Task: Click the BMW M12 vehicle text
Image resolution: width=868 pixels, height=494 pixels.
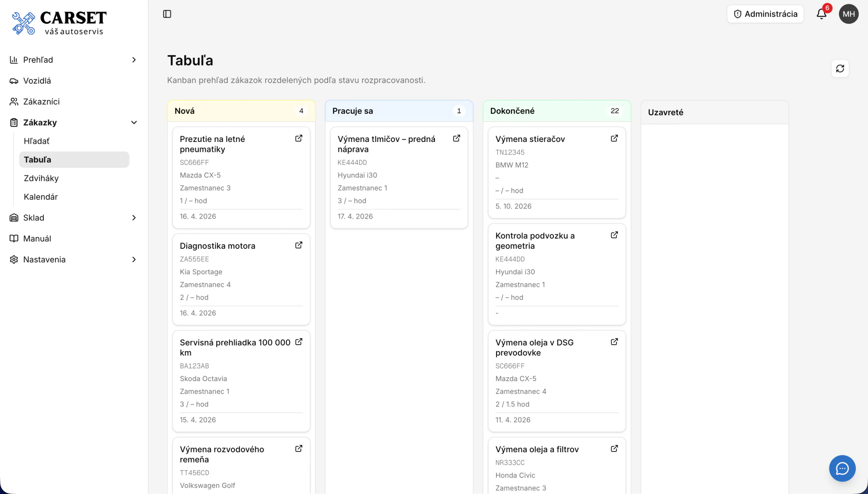Action: 512,165
